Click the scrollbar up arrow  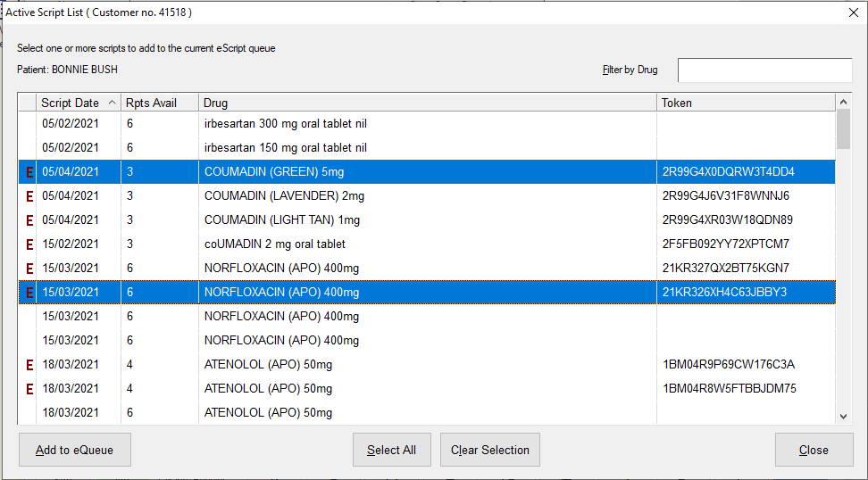point(843,102)
